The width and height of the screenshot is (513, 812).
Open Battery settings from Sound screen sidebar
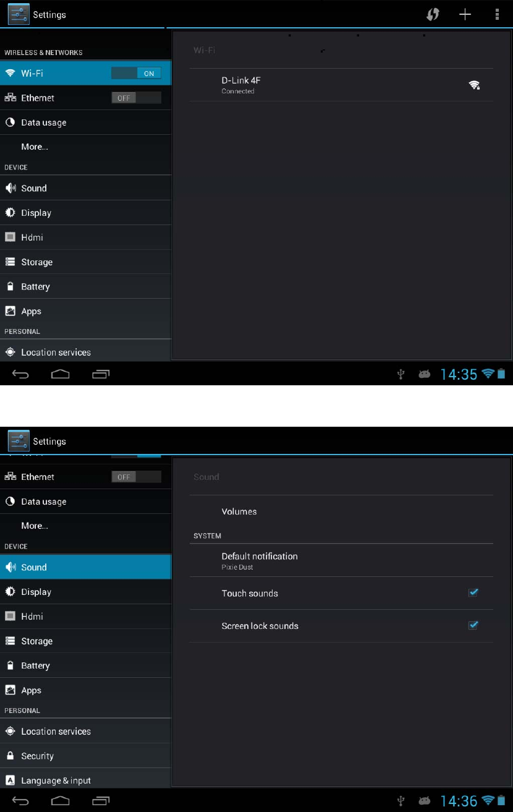85,665
